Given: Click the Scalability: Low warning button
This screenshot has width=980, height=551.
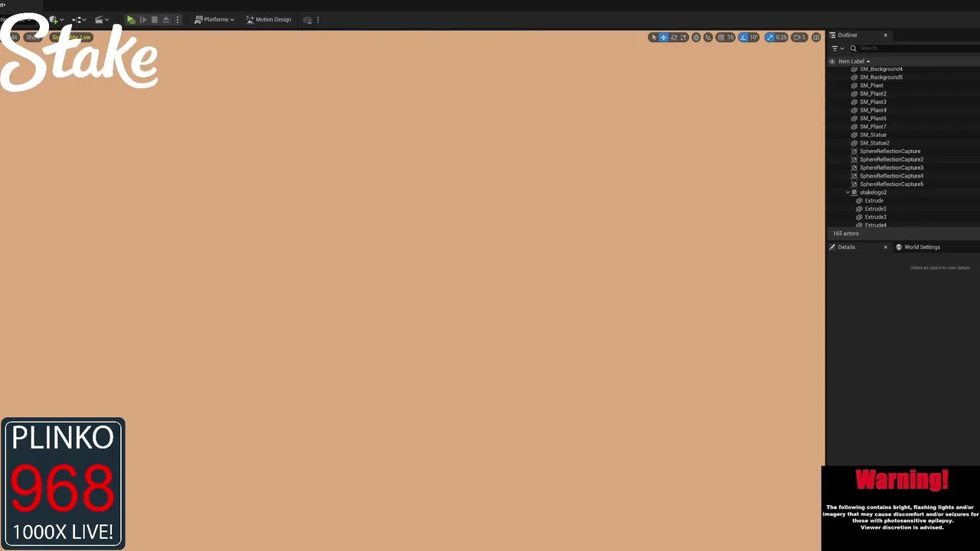Looking at the screenshot, I should (71, 37).
